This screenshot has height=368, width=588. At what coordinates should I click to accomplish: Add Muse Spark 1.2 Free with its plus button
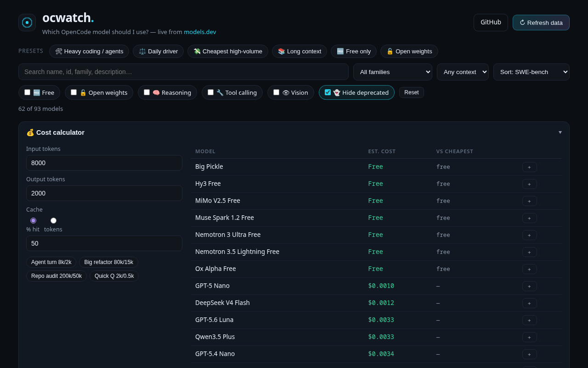529,218
